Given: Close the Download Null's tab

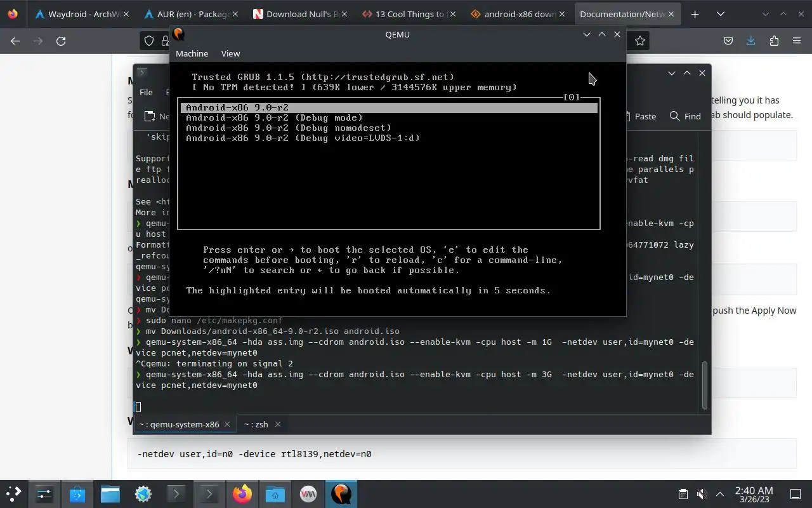Looking at the screenshot, I should (x=343, y=14).
